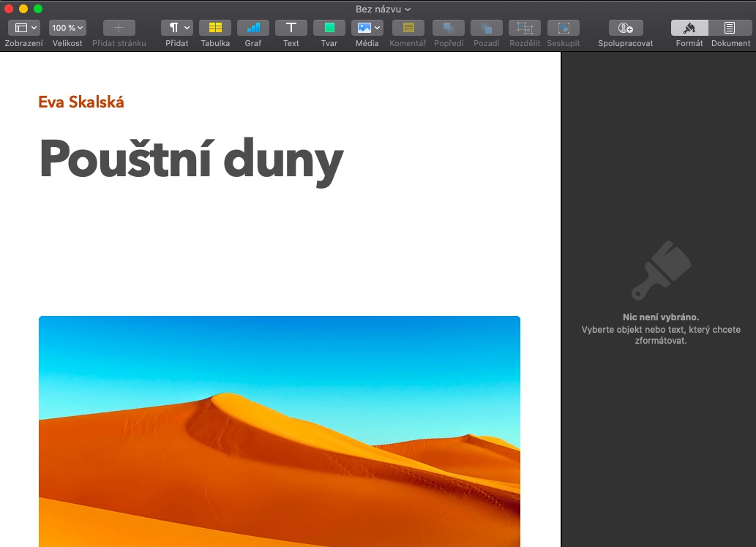Click the Seskupit group icon

pos(563,28)
